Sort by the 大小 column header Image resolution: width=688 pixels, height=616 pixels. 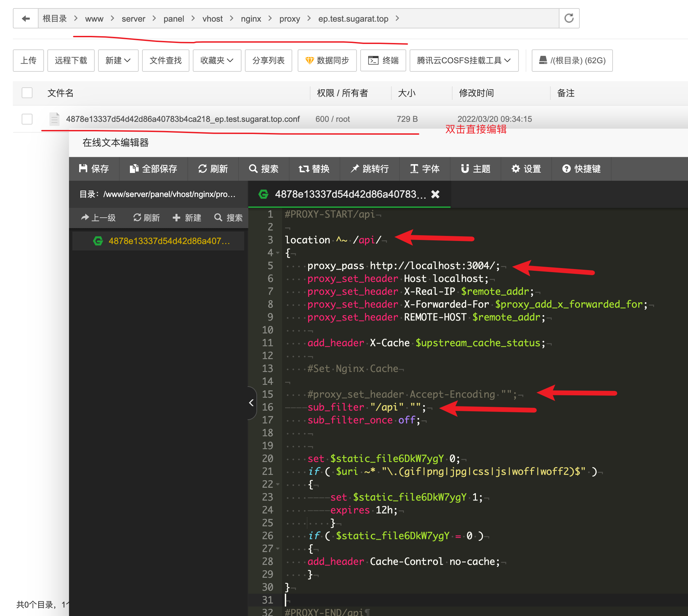click(407, 93)
